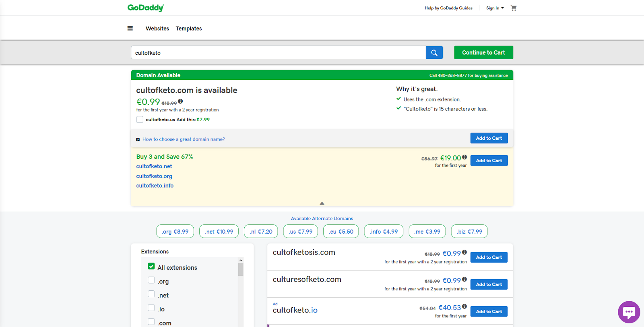Show price info for culturesofketo.com
Screen dimensions: 644x327
point(464,279)
